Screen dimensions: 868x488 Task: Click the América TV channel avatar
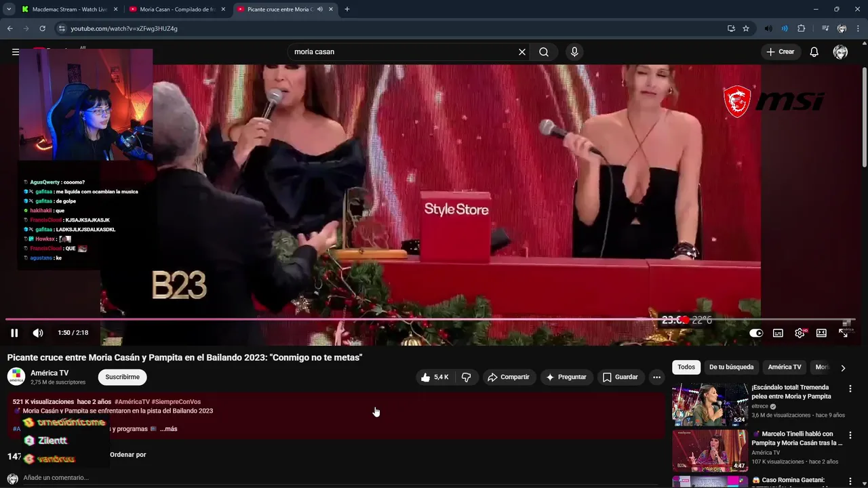click(16, 377)
